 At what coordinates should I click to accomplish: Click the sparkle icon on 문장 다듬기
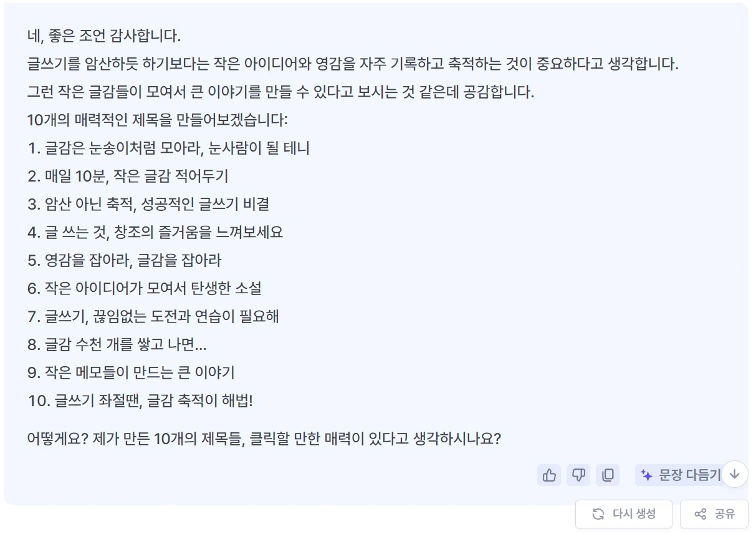point(645,475)
